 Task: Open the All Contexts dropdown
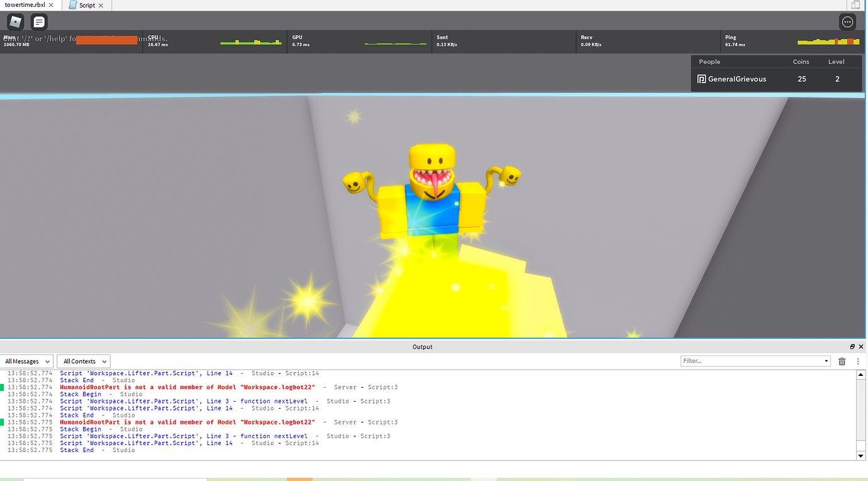pos(84,361)
